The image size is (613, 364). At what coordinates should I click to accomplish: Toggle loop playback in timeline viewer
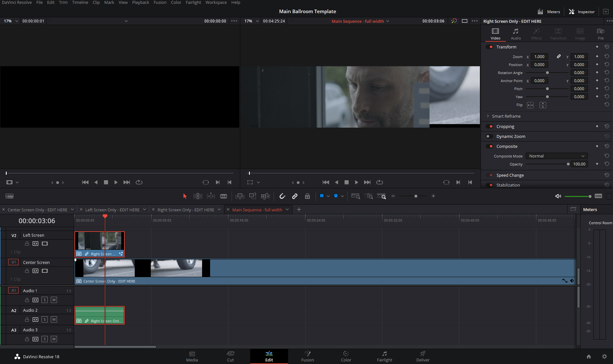click(x=379, y=182)
